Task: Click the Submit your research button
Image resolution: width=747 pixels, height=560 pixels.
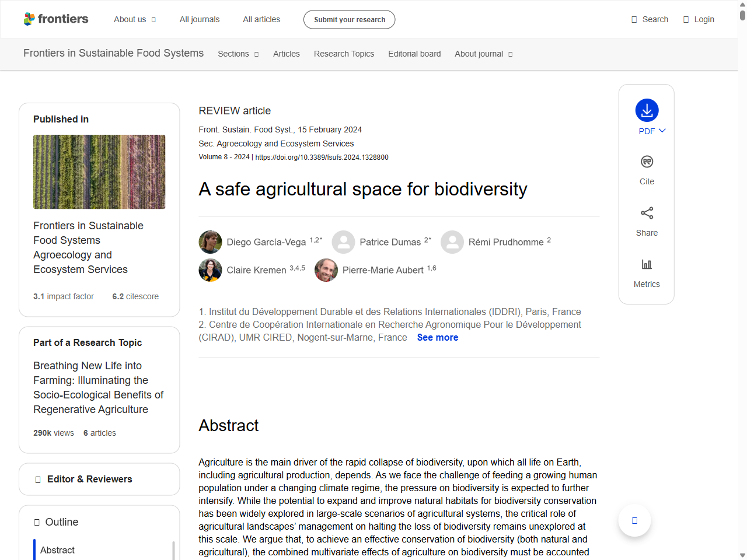Action: tap(349, 19)
